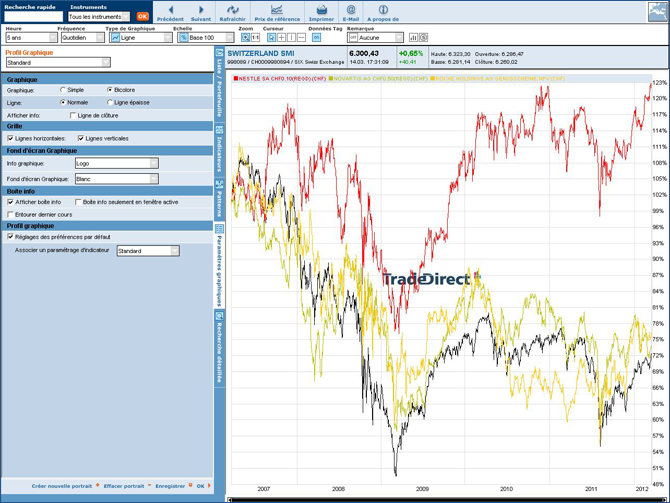Toggle the Lignes verticales checkbox
Viewport: 670px width, 503px height.
click(x=81, y=138)
